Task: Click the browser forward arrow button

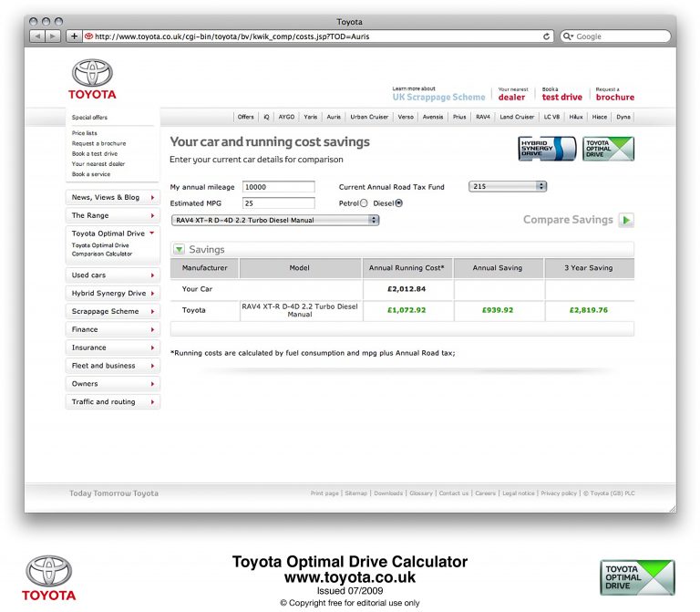Action: pyautogui.click(x=54, y=36)
